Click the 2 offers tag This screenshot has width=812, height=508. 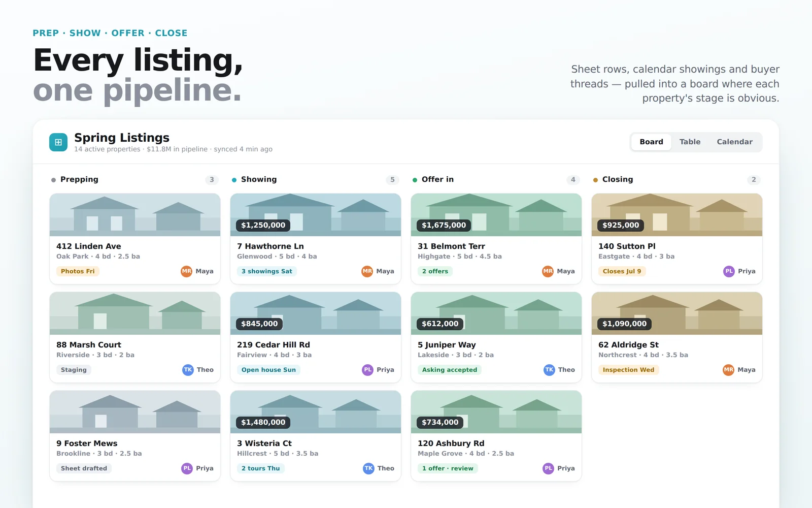pos(435,271)
